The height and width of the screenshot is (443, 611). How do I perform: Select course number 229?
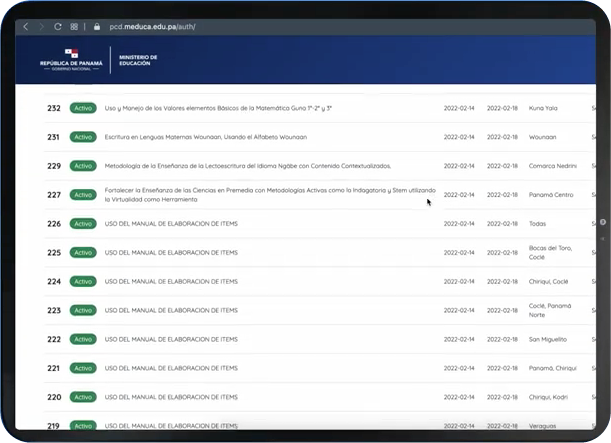tap(54, 166)
